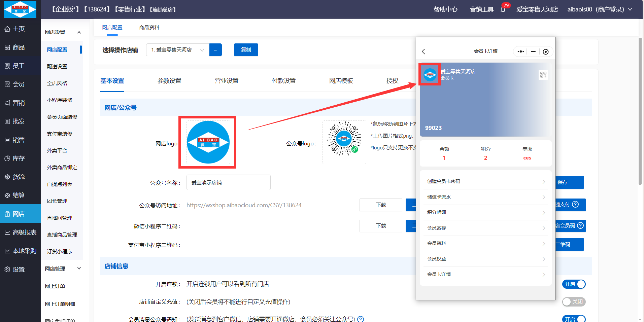Toggle the 会员消息公众号通知 switch
Viewport: 644px width, 322px height.
click(x=574, y=319)
